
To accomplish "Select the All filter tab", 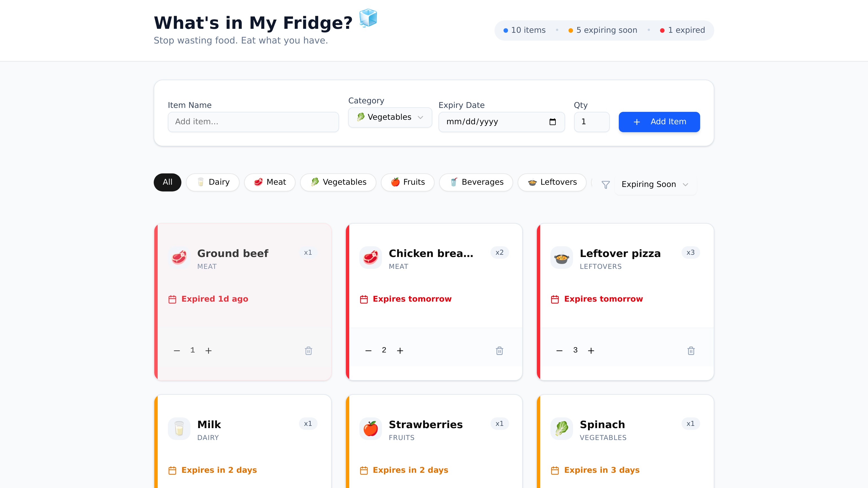I will pyautogui.click(x=168, y=182).
